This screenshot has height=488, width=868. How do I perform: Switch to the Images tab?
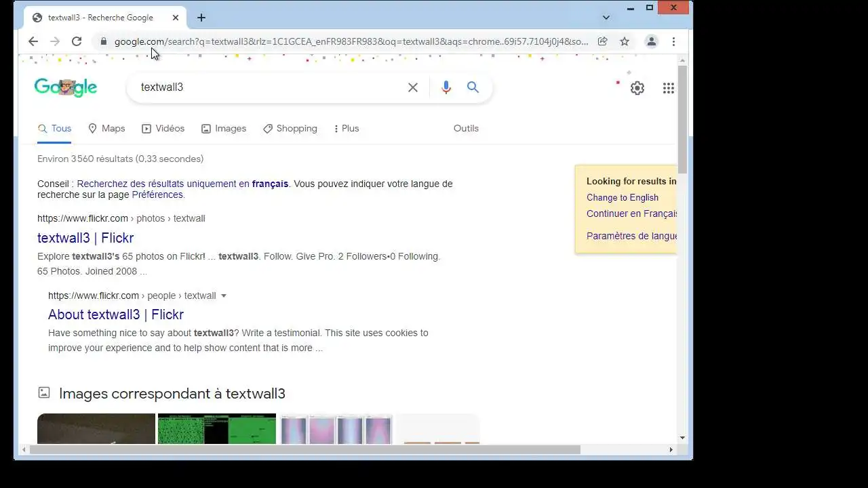224,128
